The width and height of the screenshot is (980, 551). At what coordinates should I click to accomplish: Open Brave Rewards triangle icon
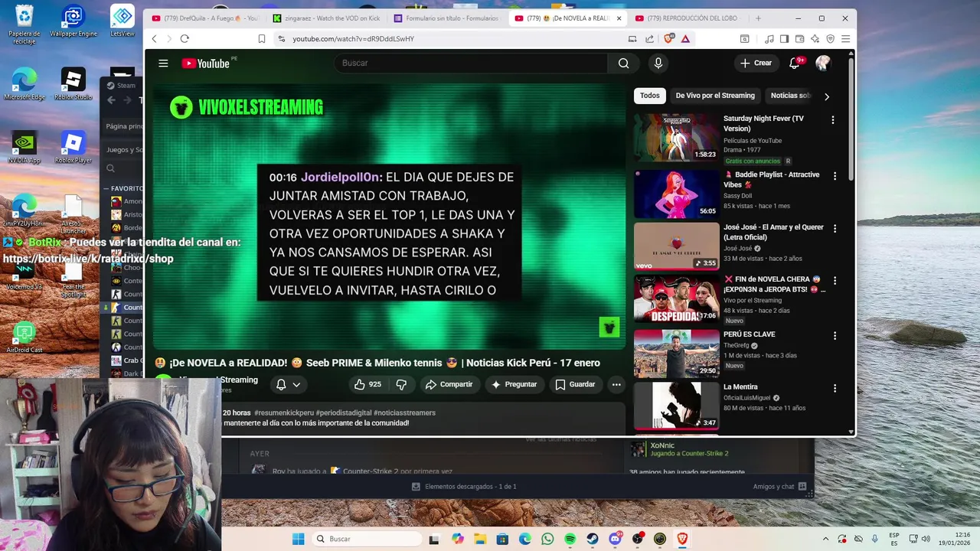685,38
